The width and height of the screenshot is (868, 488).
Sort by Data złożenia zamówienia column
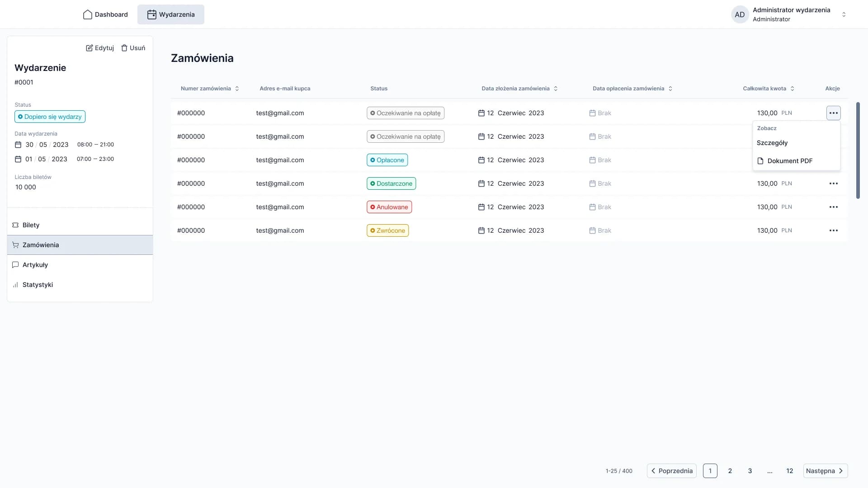coord(556,89)
